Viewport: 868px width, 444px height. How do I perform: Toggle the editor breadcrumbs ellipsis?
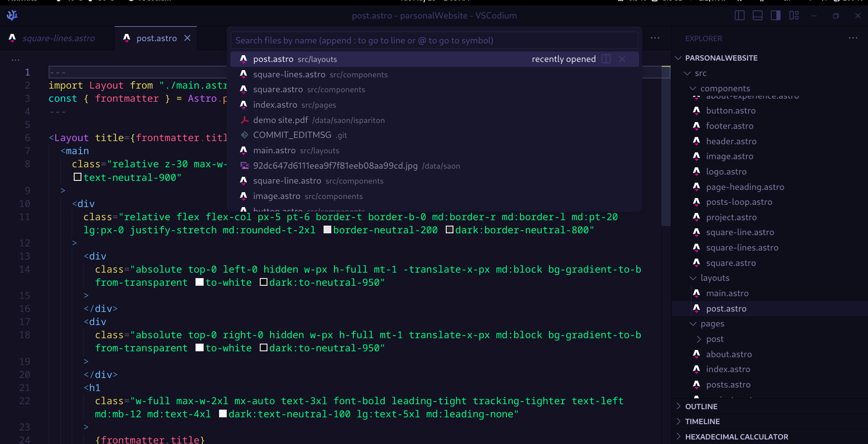(15, 59)
